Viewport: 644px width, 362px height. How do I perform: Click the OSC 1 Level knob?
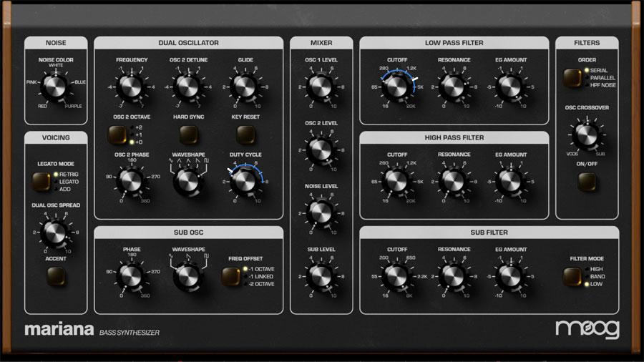pyautogui.click(x=321, y=87)
